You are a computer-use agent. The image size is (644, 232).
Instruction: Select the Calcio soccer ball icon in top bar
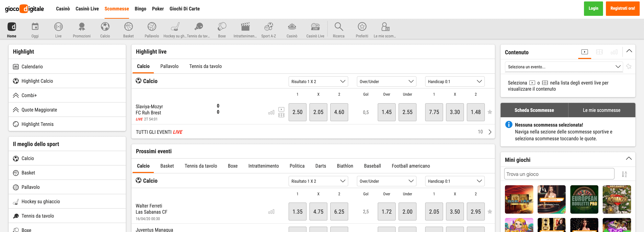(105, 27)
